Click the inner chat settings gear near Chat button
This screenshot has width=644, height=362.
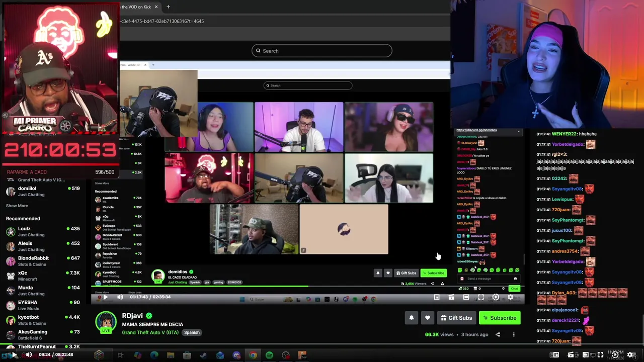tap(503, 289)
